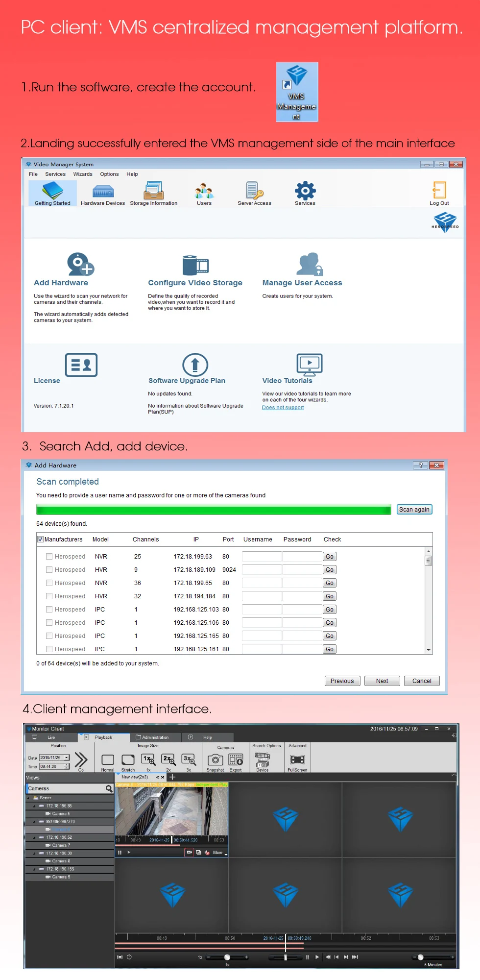Take a camera Snapshot
The image size is (480, 980).
click(216, 760)
